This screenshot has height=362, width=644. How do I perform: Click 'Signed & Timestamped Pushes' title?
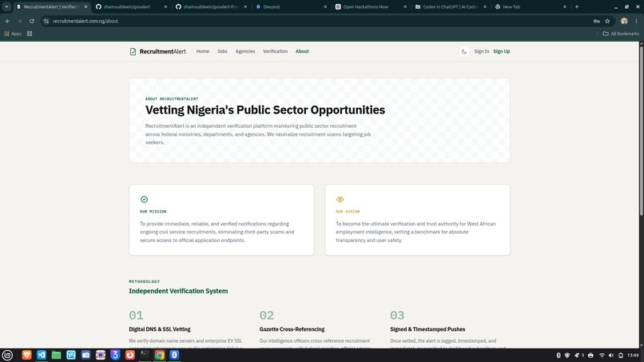click(x=427, y=329)
